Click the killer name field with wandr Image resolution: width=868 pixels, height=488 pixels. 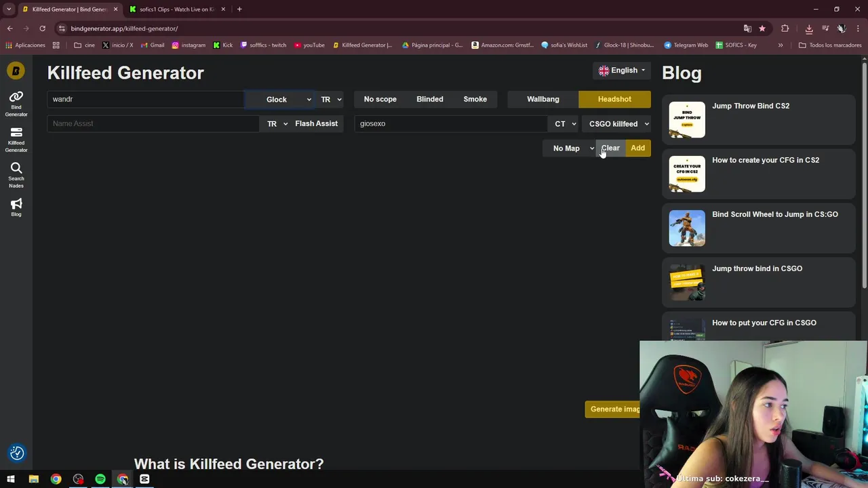[145, 99]
